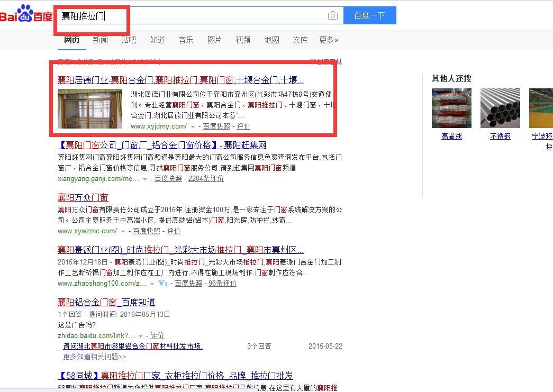Expand the 更多» tab menu

(329, 40)
